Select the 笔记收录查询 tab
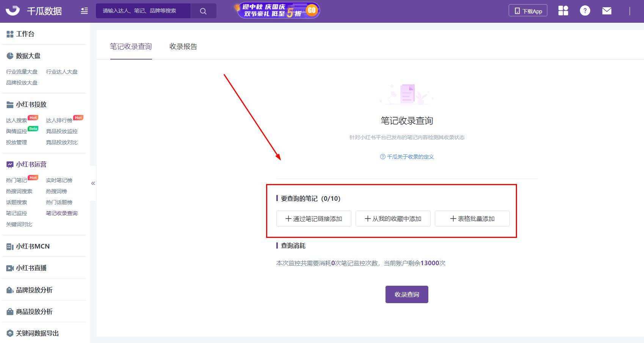This screenshot has height=343, width=644. point(131,46)
